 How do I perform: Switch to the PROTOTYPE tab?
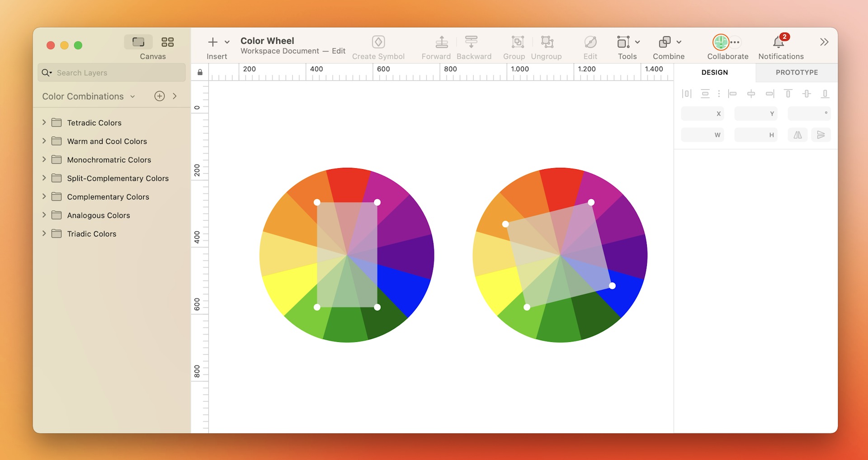[x=797, y=72]
